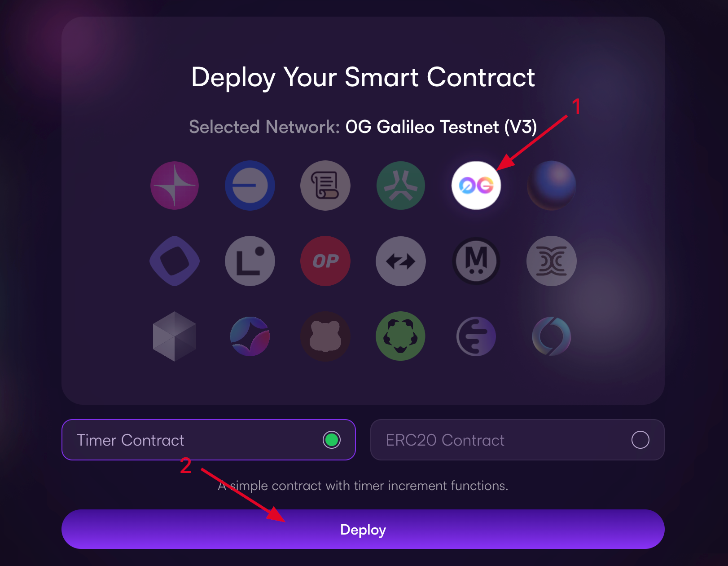Select the black M face network icon

tap(476, 261)
